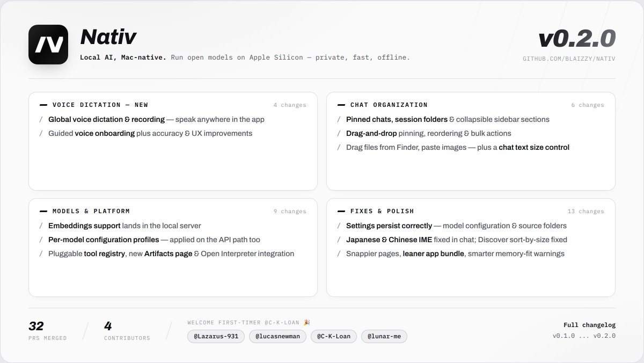Click the 'Japanese & Chinese IME' line
Screen dimensions: 644x363
(x=457, y=239)
